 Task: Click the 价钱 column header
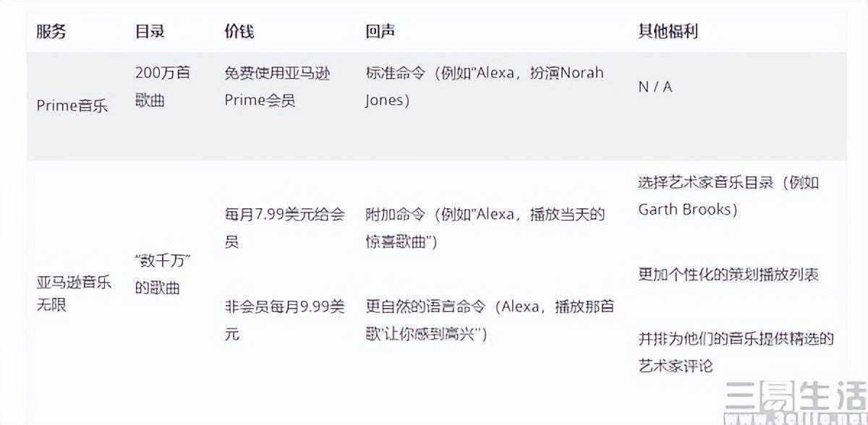(239, 32)
